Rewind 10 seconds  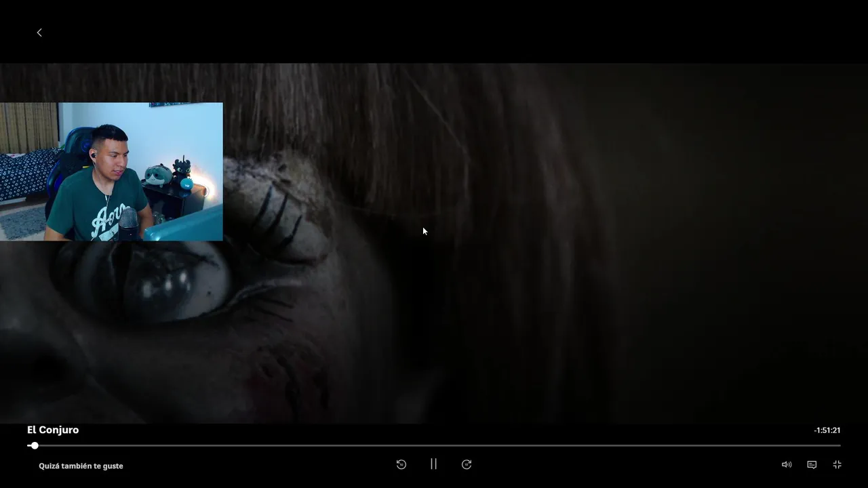[x=401, y=464]
